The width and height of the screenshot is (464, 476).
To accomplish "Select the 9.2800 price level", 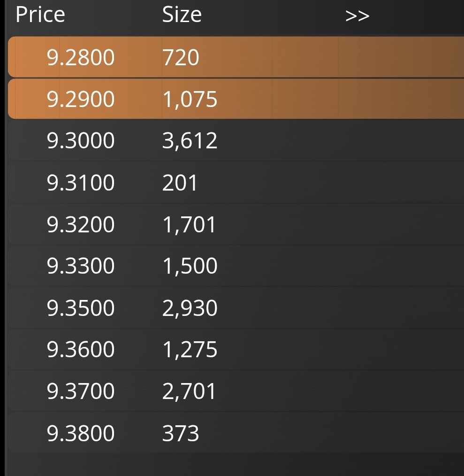I will tap(81, 58).
